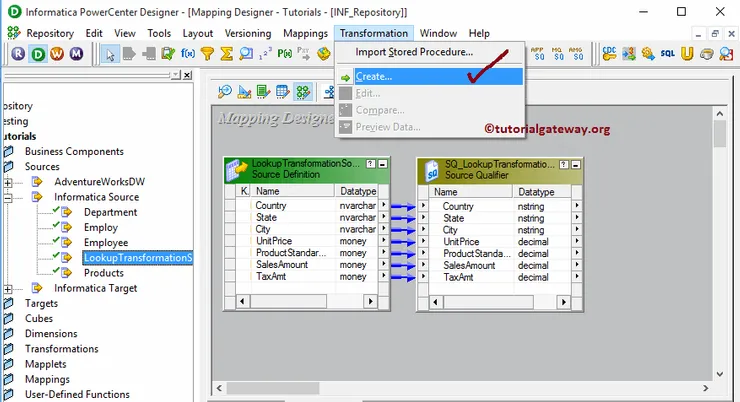Expand the AdventureWorksDW source folder
740x402 pixels.
8,182
